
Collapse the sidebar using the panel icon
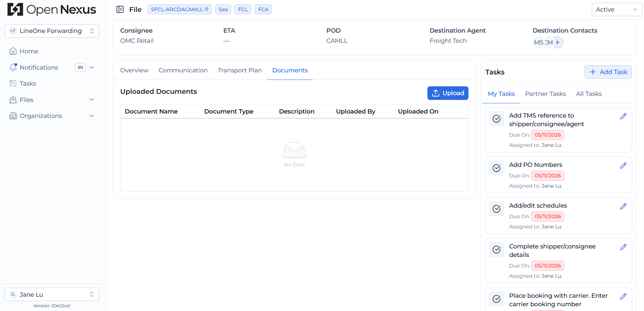tap(120, 10)
